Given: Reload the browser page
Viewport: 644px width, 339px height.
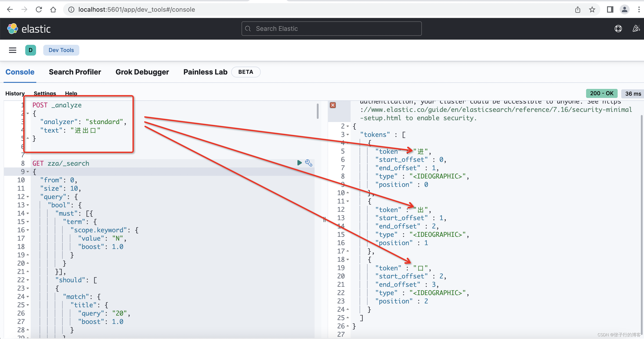Looking at the screenshot, I should click(39, 9).
